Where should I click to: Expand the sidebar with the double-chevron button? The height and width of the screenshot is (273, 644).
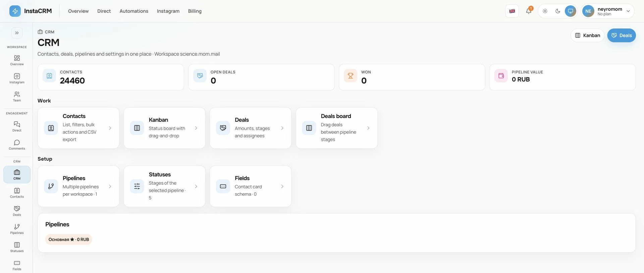coord(17,33)
